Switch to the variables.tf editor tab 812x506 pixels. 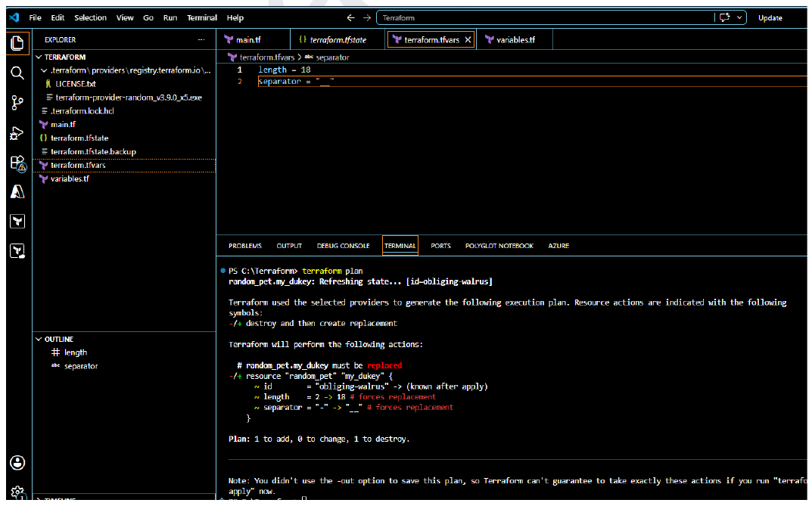[515, 40]
